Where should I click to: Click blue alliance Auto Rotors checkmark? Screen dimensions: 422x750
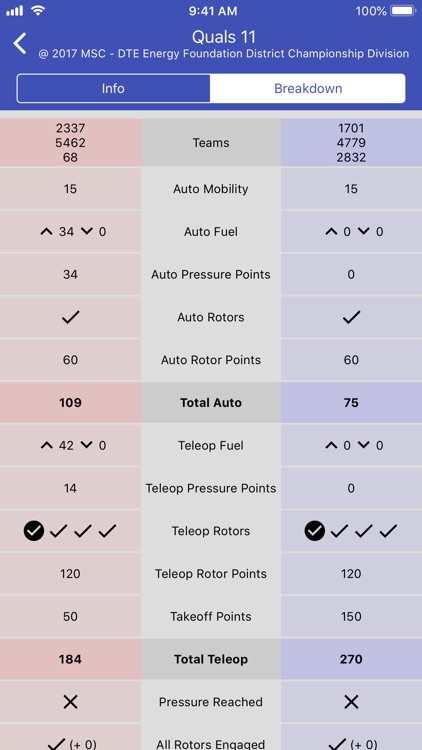coord(351,318)
